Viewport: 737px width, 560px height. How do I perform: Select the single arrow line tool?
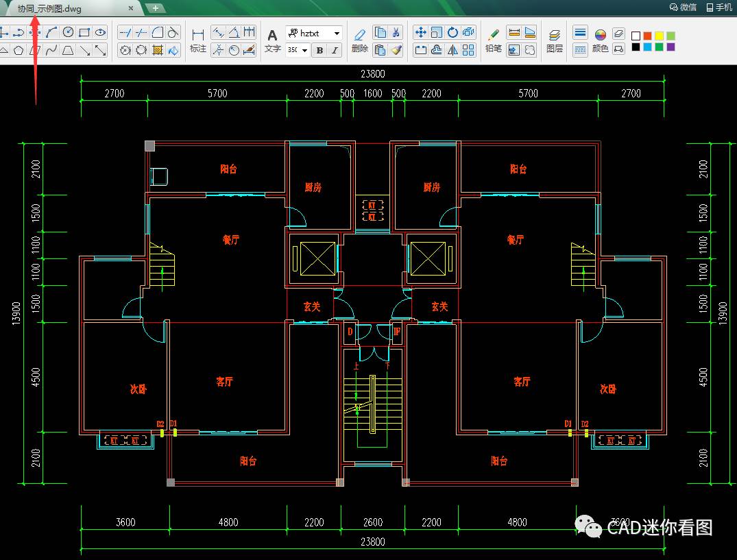coord(84,50)
